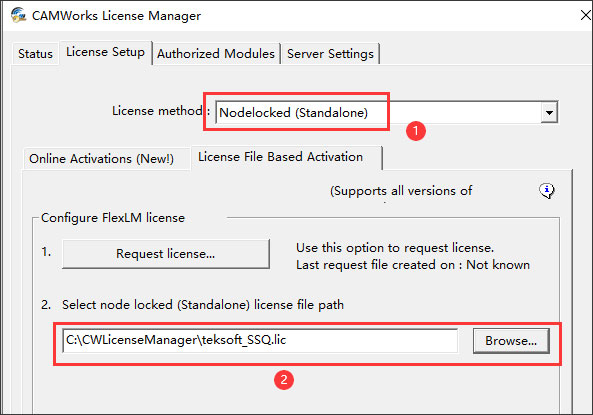Expand the License method dropdown arrow
The image size is (593, 415).
tap(549, 112)
